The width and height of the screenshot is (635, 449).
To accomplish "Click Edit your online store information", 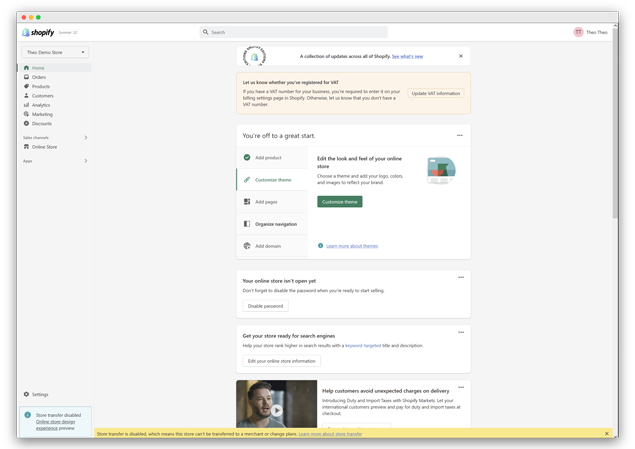I will [x=281, y=361].
